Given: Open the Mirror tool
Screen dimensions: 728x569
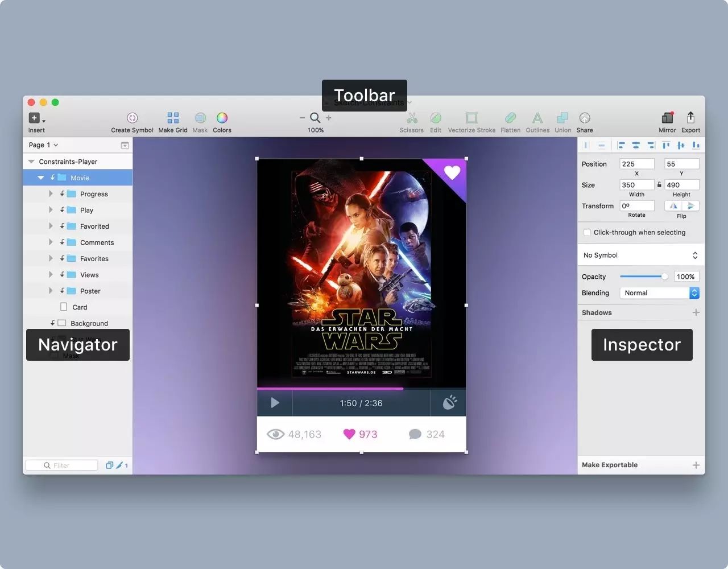Looking at the screenshot, I should 667,118.
